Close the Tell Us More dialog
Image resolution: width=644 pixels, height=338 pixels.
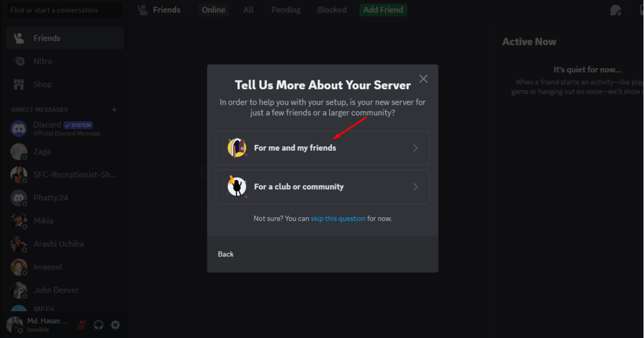coord(423,79)
